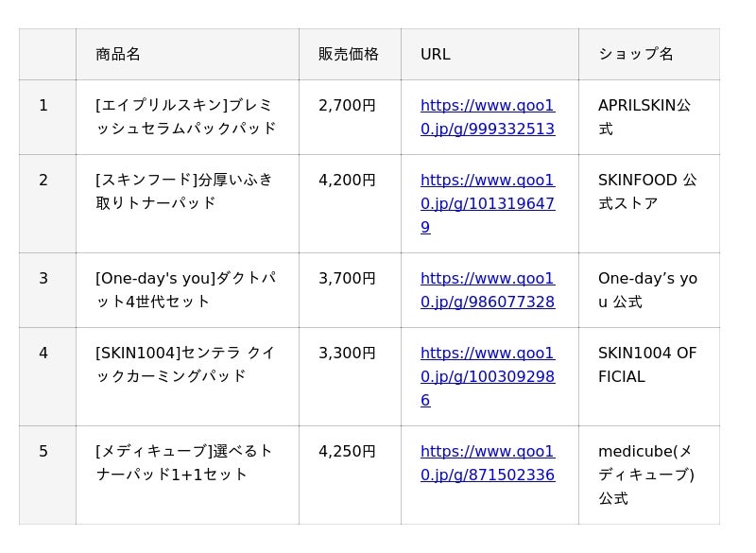Click the SKIN1004 OFFICIAL shop cell
The height and width of the screenshot is (553, 756).
(x=647, y=365)
